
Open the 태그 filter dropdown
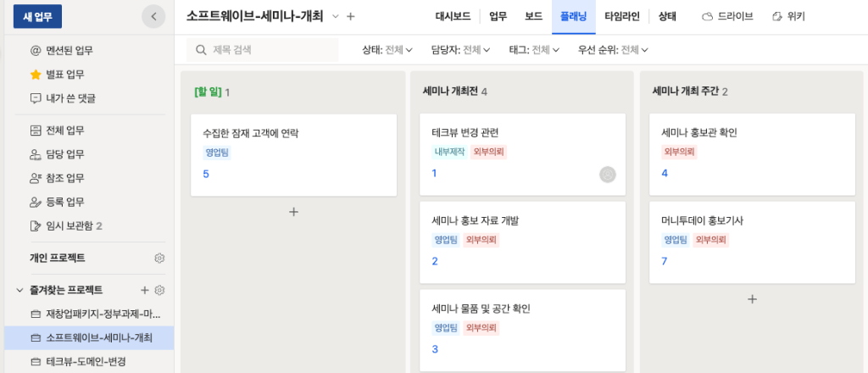pos(534,50)
